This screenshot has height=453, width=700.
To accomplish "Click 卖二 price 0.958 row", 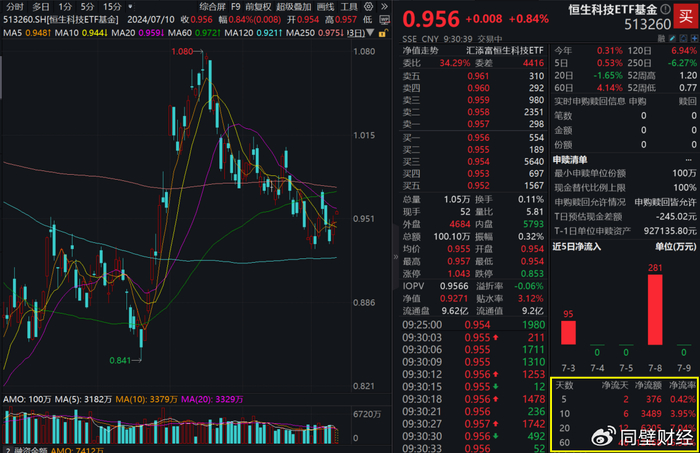I will (473, 112).
